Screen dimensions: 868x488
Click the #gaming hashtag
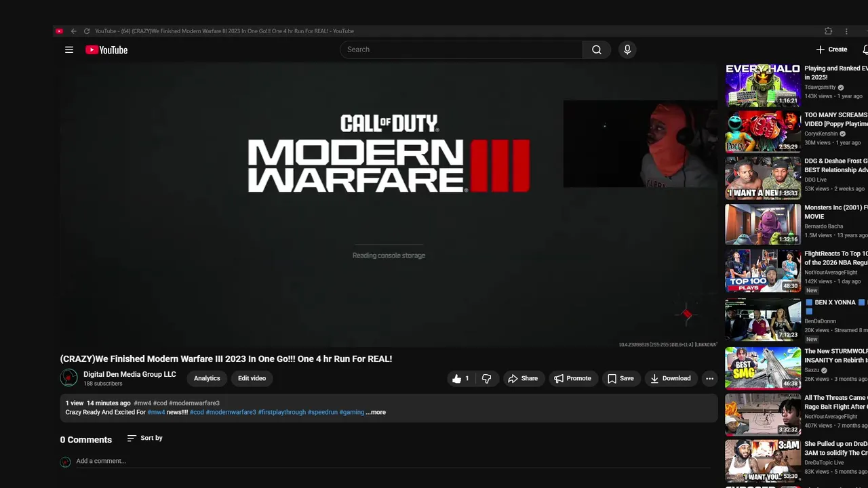pos(351,412)
